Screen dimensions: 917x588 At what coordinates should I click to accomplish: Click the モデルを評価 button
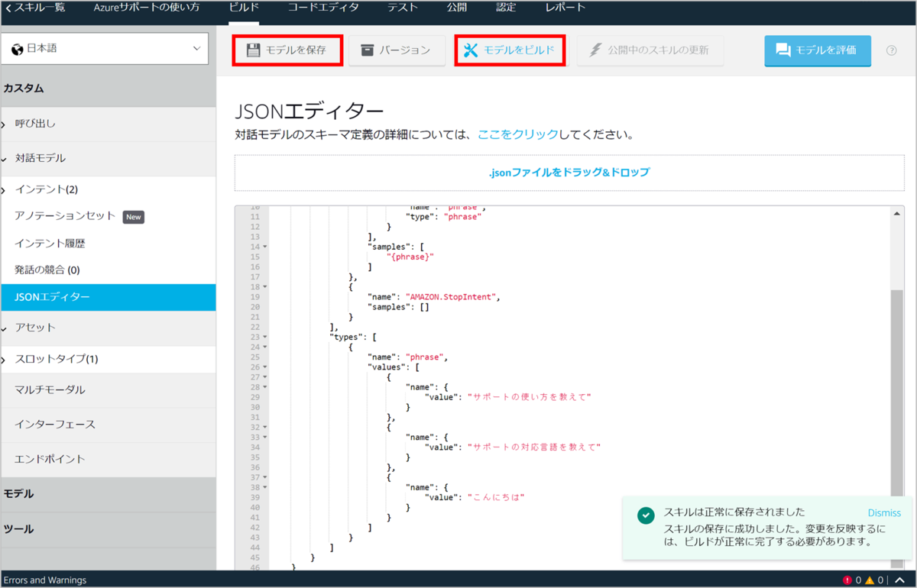[818, 50]
